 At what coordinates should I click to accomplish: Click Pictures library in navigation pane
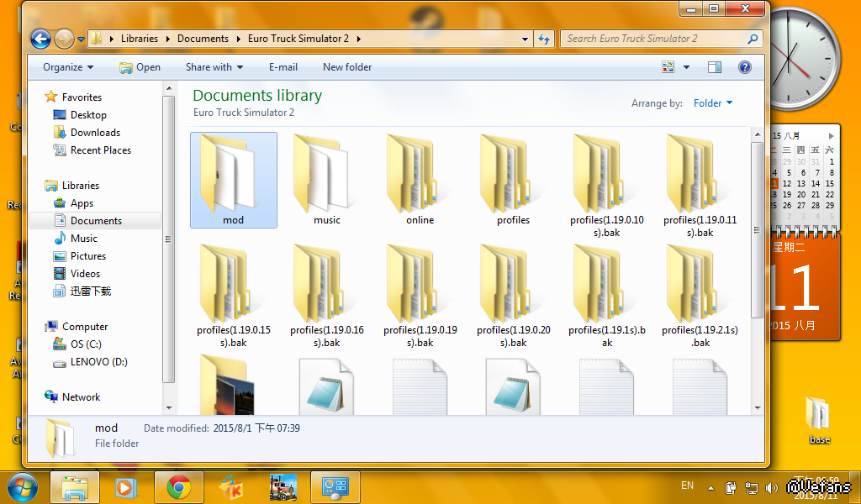88,256
